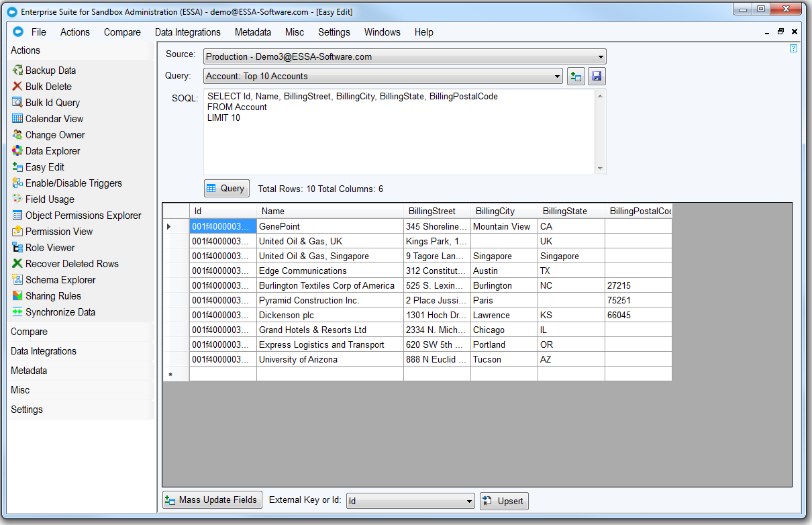Open the Data Explorer icon
The width and height of the screenshot is (812, 525).
[17, 151]
